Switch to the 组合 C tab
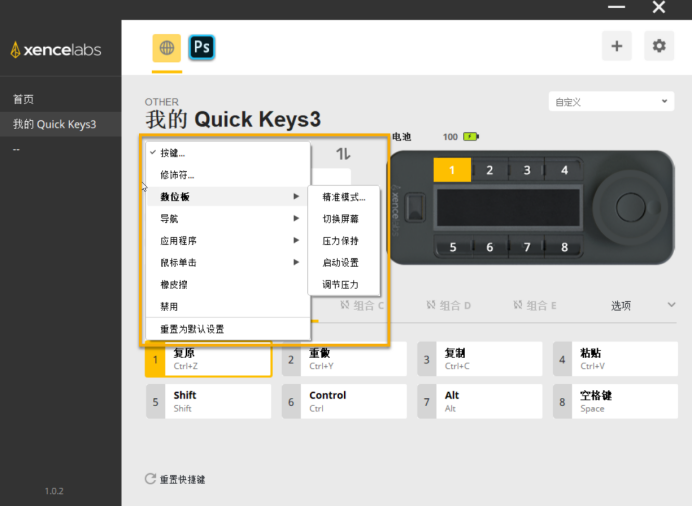This screenshot has width=693, height=506. (362, 305)
